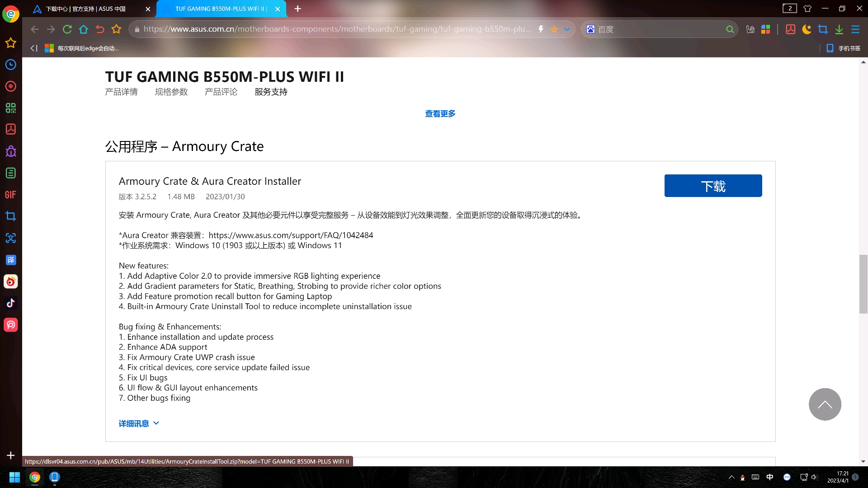The height and width of the screenshot is (488, 868).
Task: Click the vertical scrollbar thumb
Action: (863, 284)
